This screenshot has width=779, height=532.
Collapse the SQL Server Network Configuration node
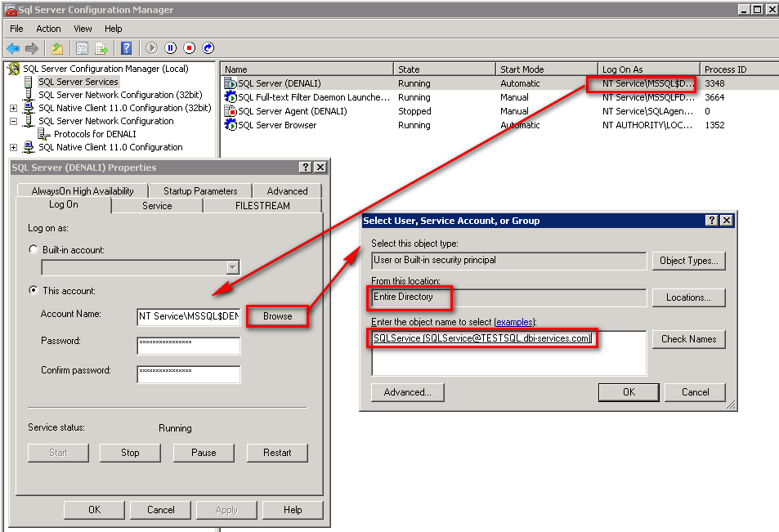pyautogui.click(x=13, y=121)
